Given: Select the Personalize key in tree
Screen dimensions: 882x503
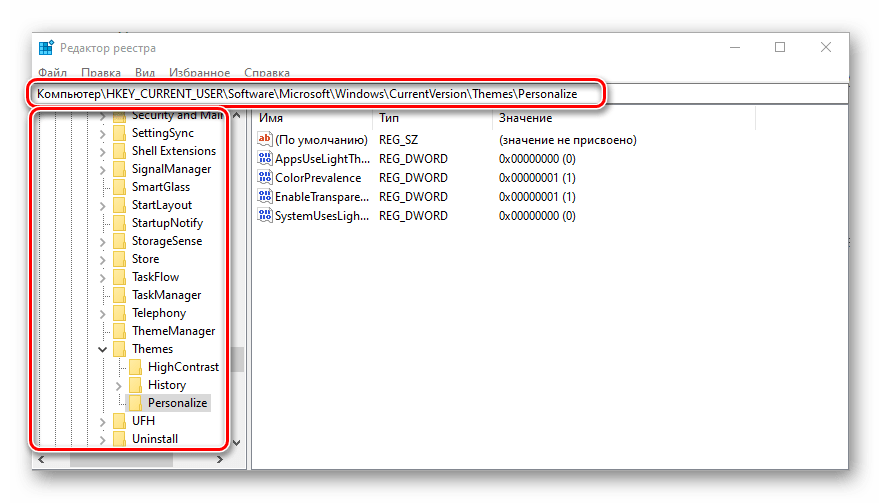Looking at the screenshot, I should [x=177, y=403].
